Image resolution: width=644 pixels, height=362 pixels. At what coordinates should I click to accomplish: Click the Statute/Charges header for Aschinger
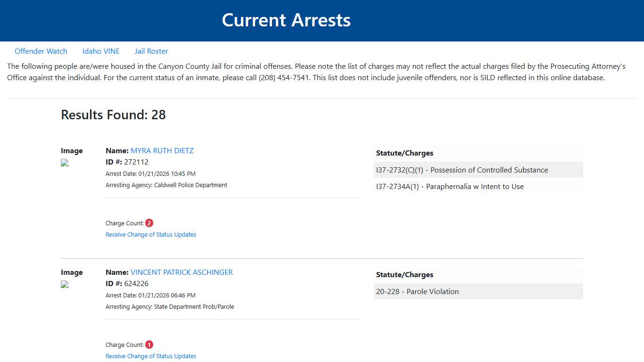405,274
